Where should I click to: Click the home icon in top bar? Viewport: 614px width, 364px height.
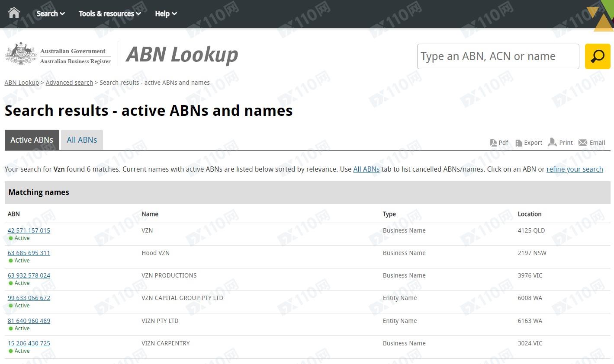point(14,13)
